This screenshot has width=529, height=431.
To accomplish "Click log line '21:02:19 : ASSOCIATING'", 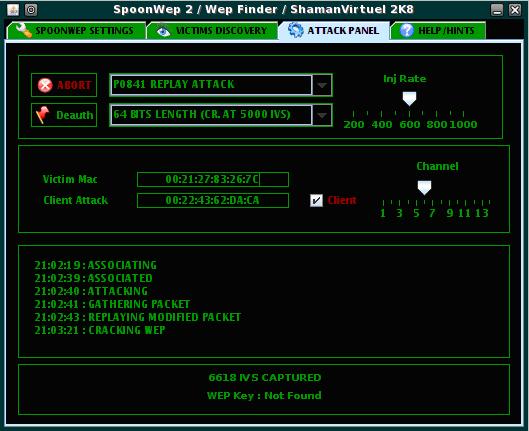I will (x=95, y=265).
